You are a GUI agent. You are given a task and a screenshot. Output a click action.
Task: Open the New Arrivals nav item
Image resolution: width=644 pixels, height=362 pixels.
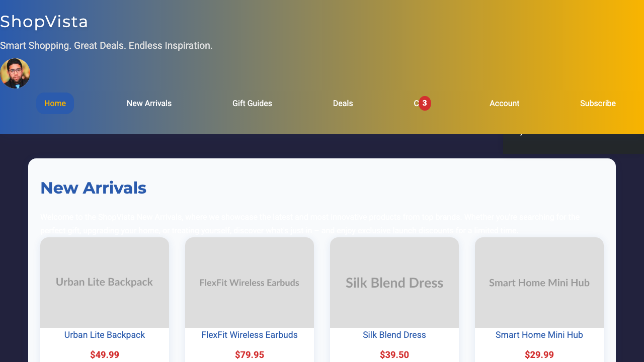[x=149, y=103]
